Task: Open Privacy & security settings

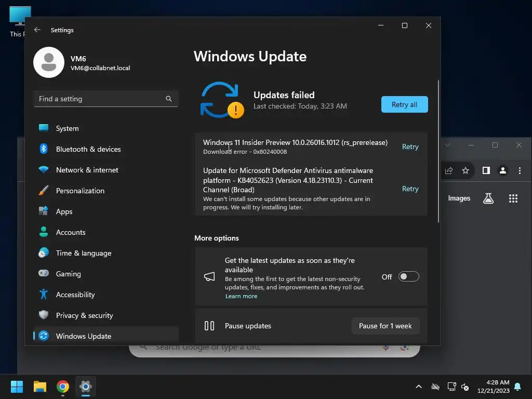Action: [106, 315]
